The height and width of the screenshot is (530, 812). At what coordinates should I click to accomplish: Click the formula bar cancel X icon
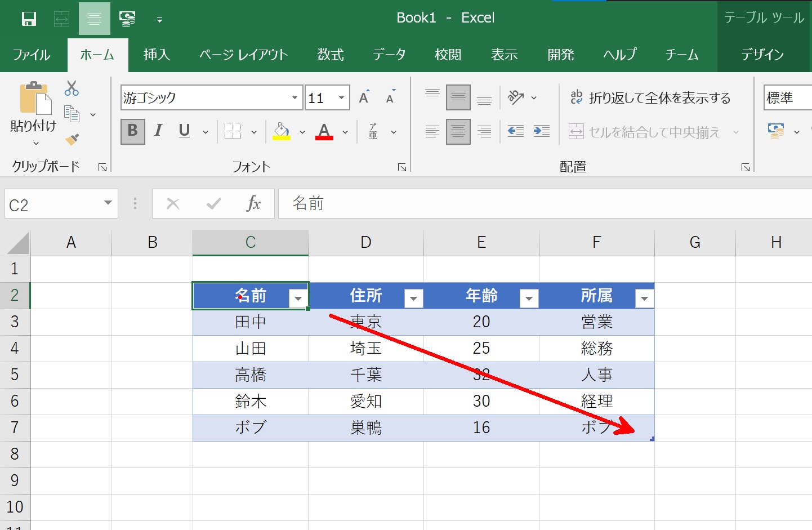[x=173, y=204]
